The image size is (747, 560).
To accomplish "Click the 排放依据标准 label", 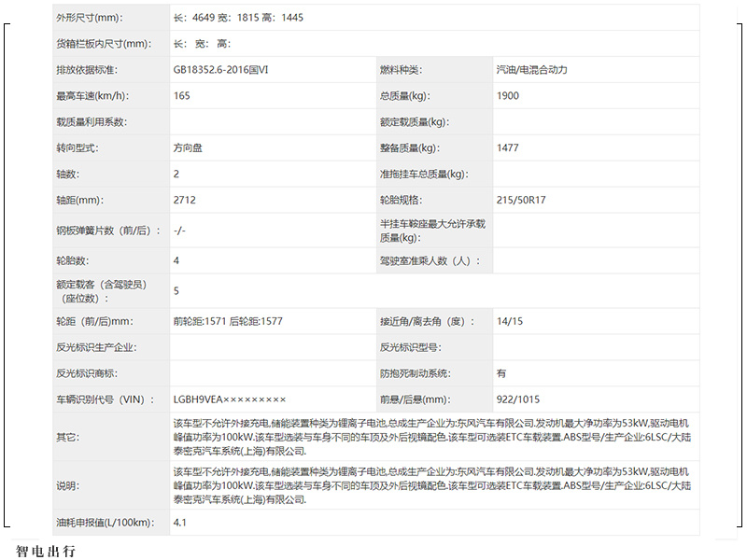I will (87, 69).
